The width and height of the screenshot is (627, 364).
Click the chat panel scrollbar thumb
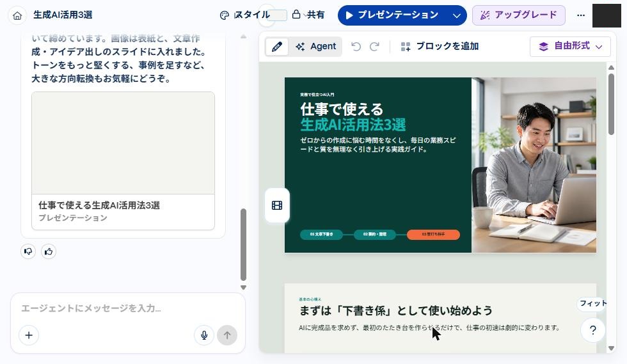pyautogui.click(x=243, y=244)
